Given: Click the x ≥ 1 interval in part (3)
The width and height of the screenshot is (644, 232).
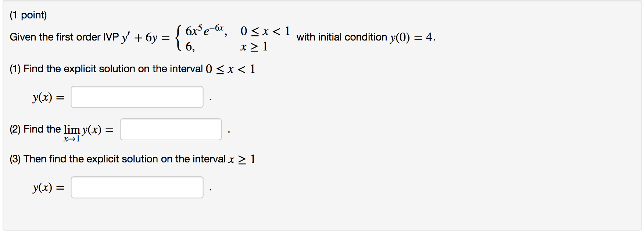Looking at the screenshot, I should 242,159.
